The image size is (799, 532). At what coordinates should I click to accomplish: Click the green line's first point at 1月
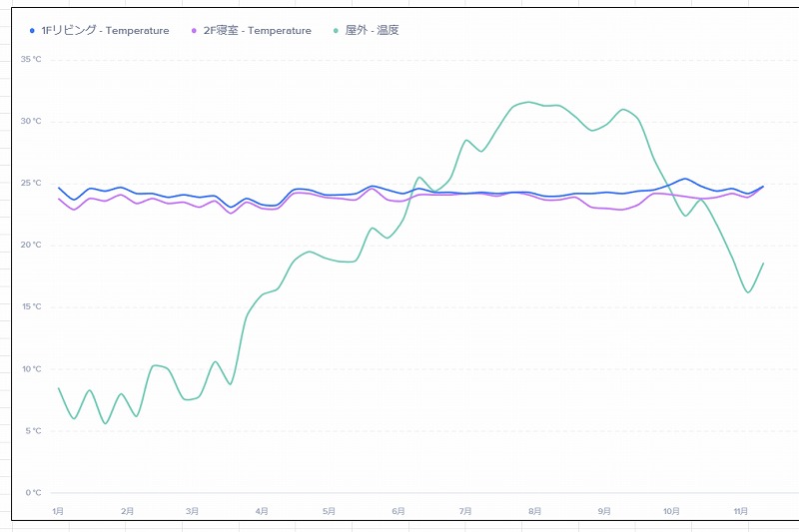pos(58,388)
